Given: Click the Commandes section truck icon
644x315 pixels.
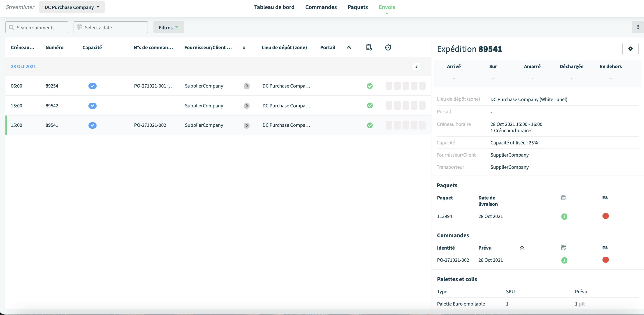Looking at the screenshot, I should click(x=605, y=248).
